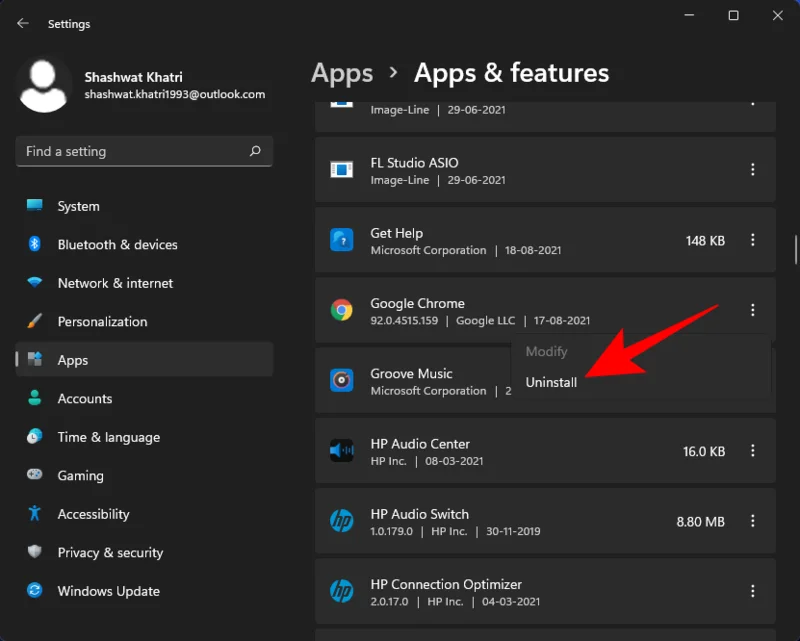Open the three-dot menu for Google Chrome
Viewport: 800px width, 641px height.
click(x=753, y=310)
